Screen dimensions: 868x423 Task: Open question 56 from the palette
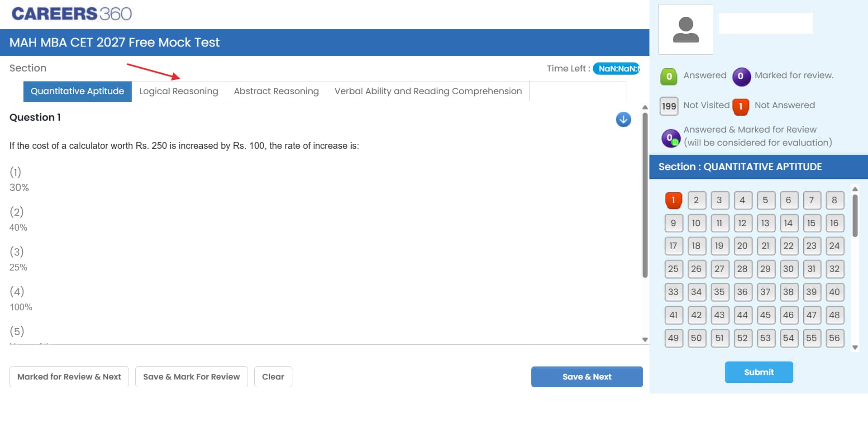835,338
